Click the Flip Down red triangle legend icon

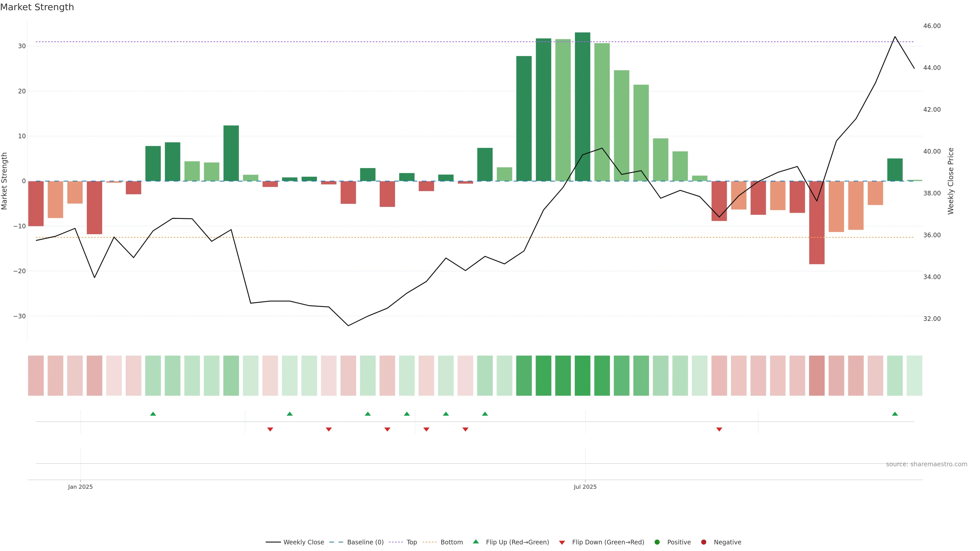point(562,542)
